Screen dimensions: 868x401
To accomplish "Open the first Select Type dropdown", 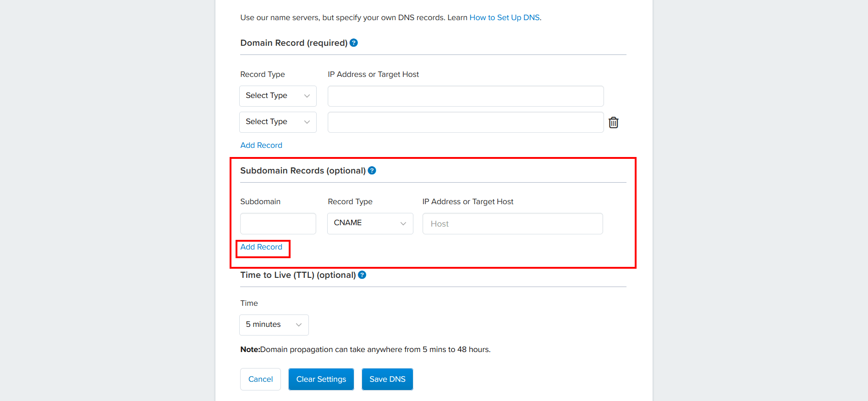I will click(x=278, y=96).
